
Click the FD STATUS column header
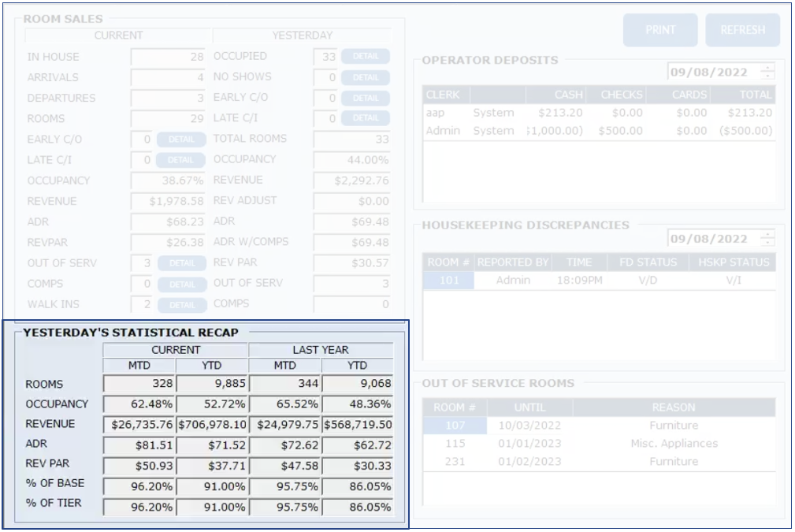[648, 262]
